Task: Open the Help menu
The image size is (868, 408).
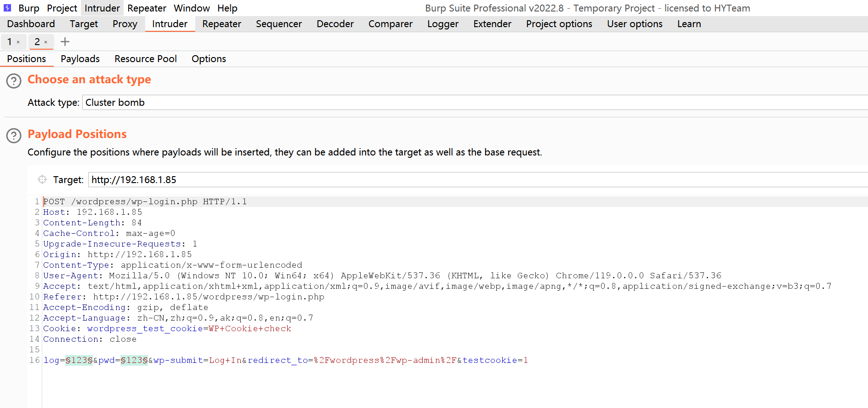Action: tap(227, 8)
